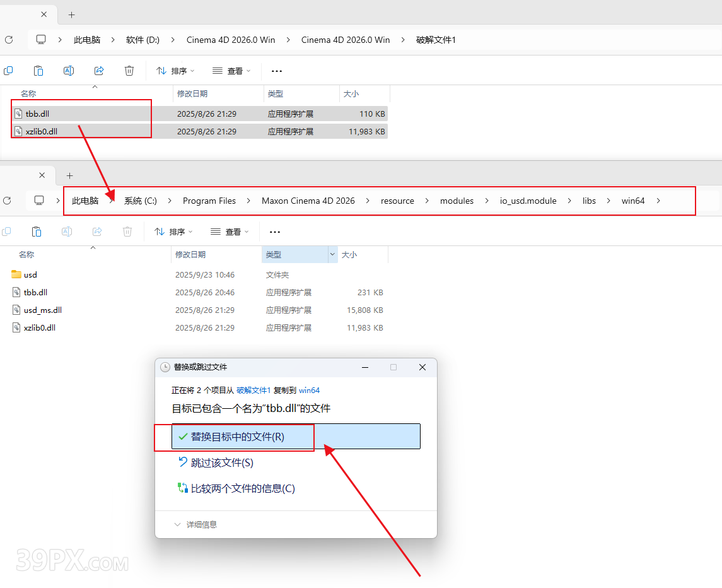Screen dimensions: 722x588
Task: Open a new tab in the upper window
Action: [71, 15]
